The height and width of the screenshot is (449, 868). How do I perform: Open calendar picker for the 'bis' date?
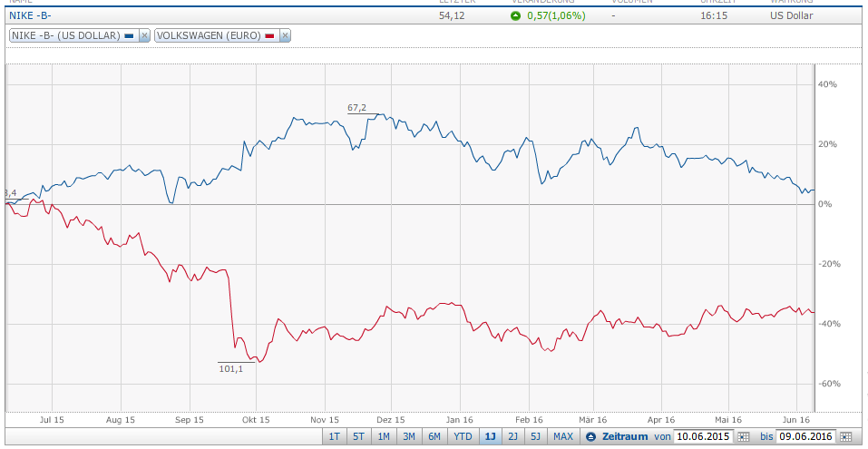point(845,437)
